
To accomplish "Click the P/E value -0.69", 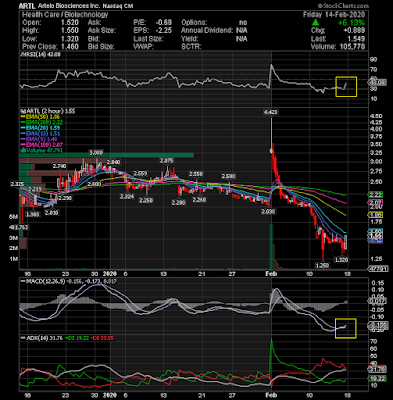I will (x=164, y=23).
